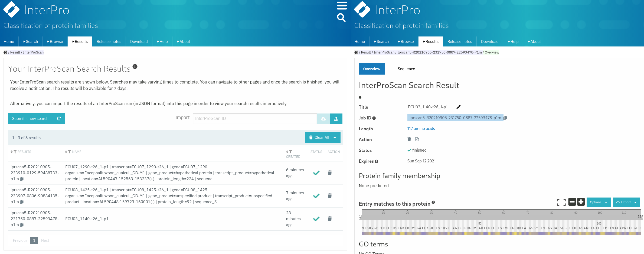644x254 pixels.
Task: Click copy icon next to Job ID field
Action: (x=505, y=118)
